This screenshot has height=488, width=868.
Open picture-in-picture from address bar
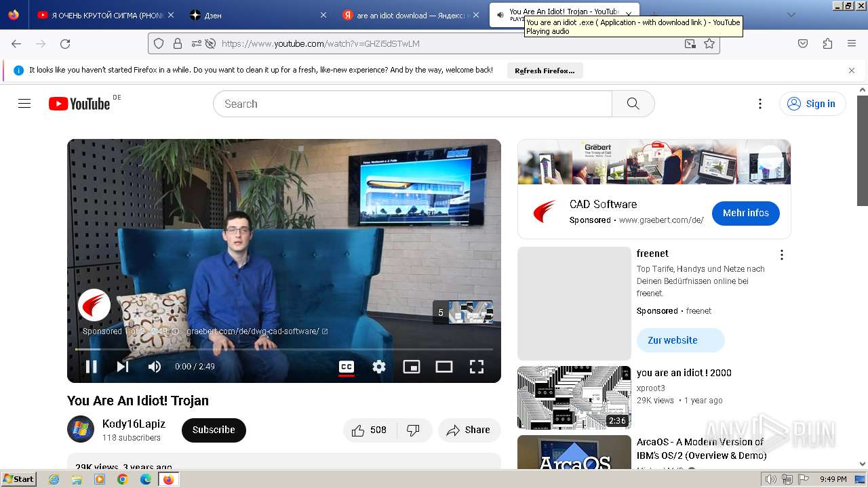690,43
